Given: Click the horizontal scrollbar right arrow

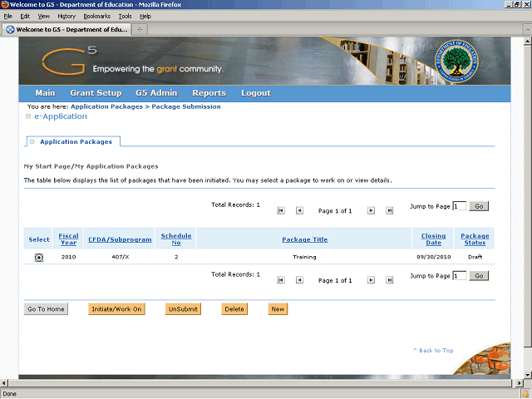Looking at the screenshot, I should pyautogui.click(x=519, y=383).
